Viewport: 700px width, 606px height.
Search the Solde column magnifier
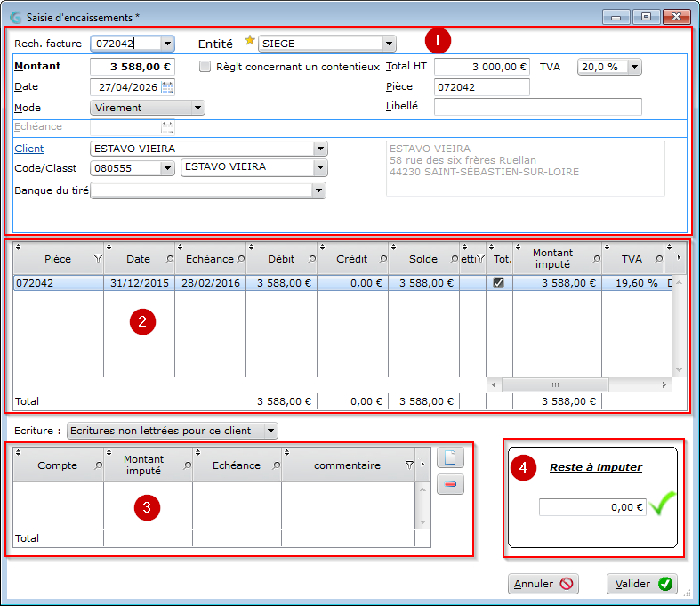coord(454,259)
